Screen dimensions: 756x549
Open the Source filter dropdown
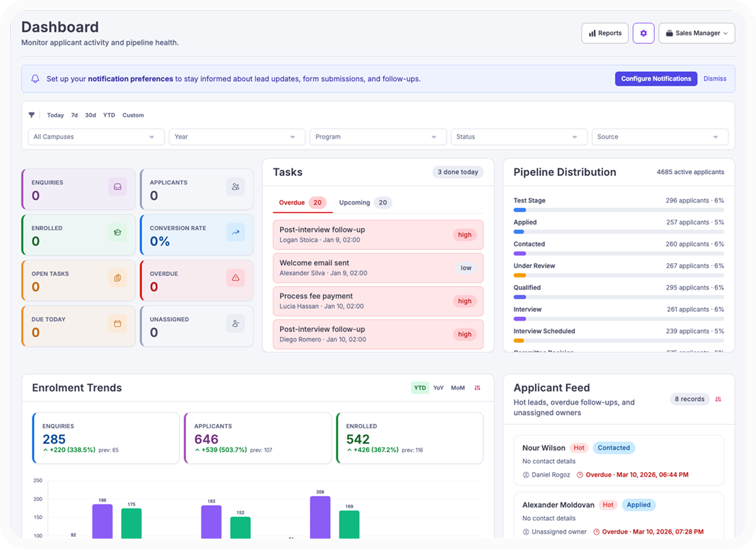660,137
